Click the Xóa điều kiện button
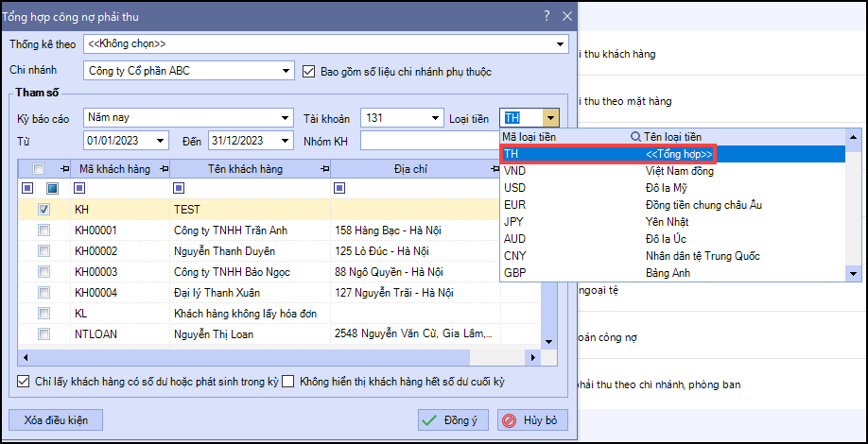This screenshot has height=444, width=868. (55, 419)
